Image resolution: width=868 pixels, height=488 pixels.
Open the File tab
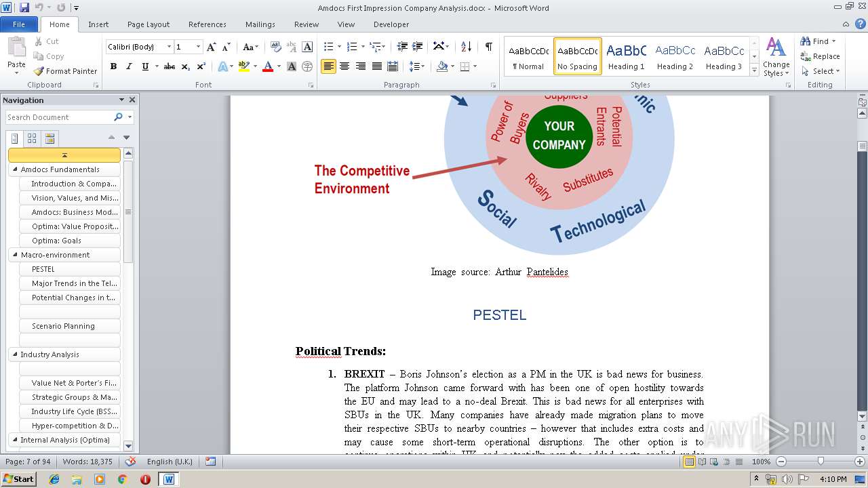(19, 24)
